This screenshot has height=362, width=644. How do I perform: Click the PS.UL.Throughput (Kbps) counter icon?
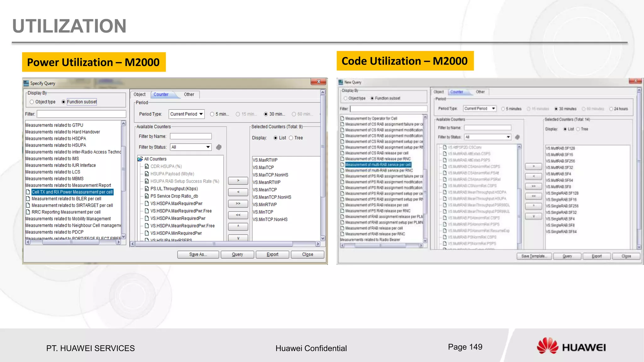pyautogui.click(x=147, y=189)
